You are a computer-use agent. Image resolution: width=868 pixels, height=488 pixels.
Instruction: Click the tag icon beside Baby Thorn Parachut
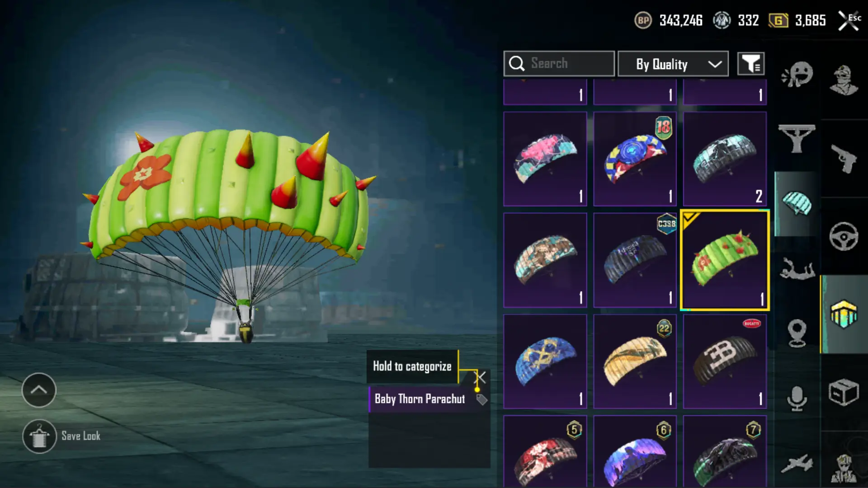coord(481,399)
